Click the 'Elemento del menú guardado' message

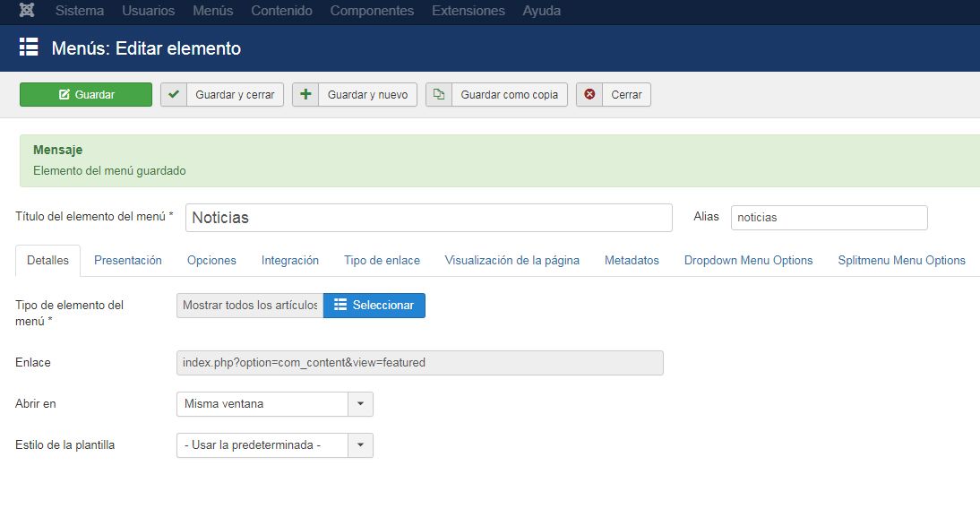109,170
